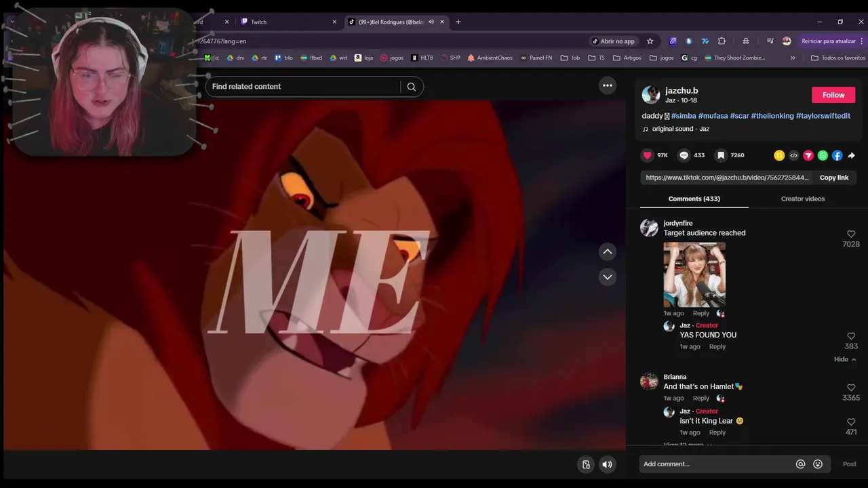Share video to Facebook

click(837, 155)
